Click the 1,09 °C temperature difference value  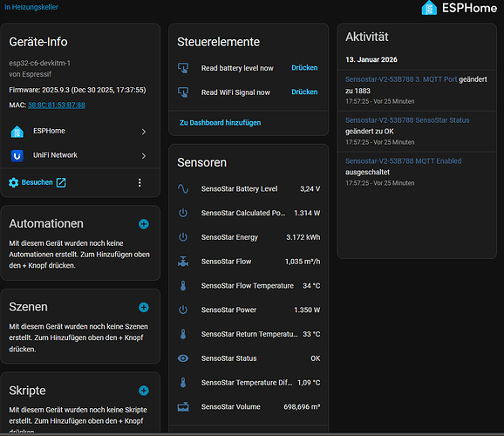[309, 383]
